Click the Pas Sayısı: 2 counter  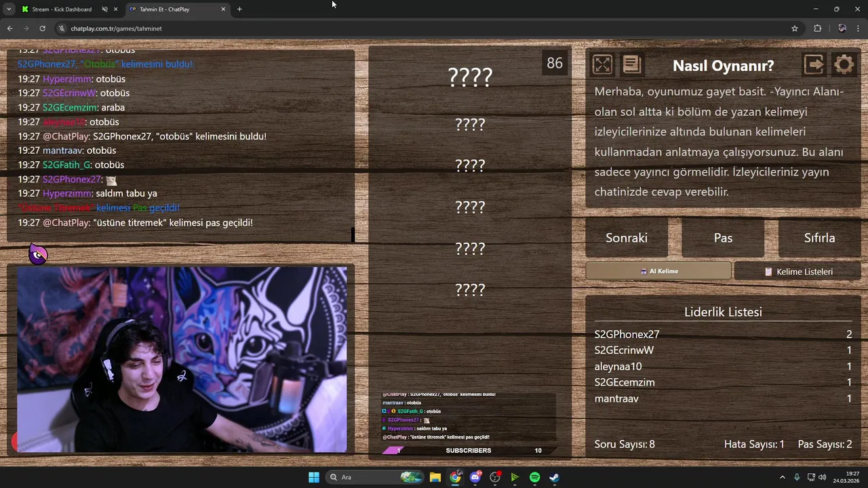click(825, 445)
